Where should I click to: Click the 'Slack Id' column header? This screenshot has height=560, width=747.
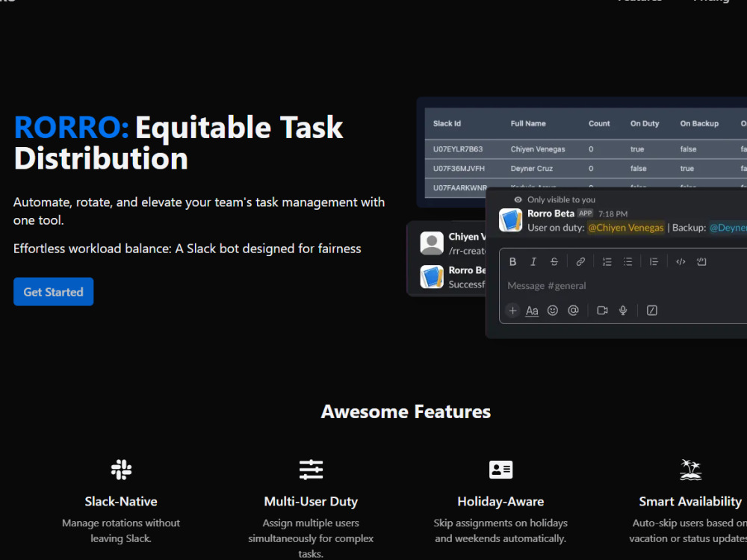[x=447, y=123]
